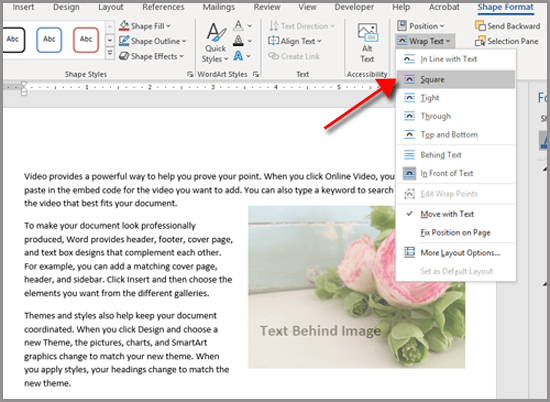Click the In Line with Text icon

point(409,59)
